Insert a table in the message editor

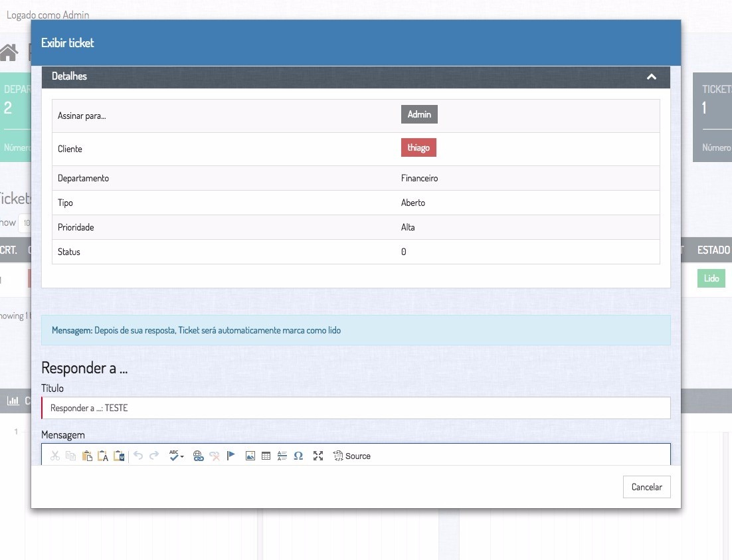click(x=266, y=456)
